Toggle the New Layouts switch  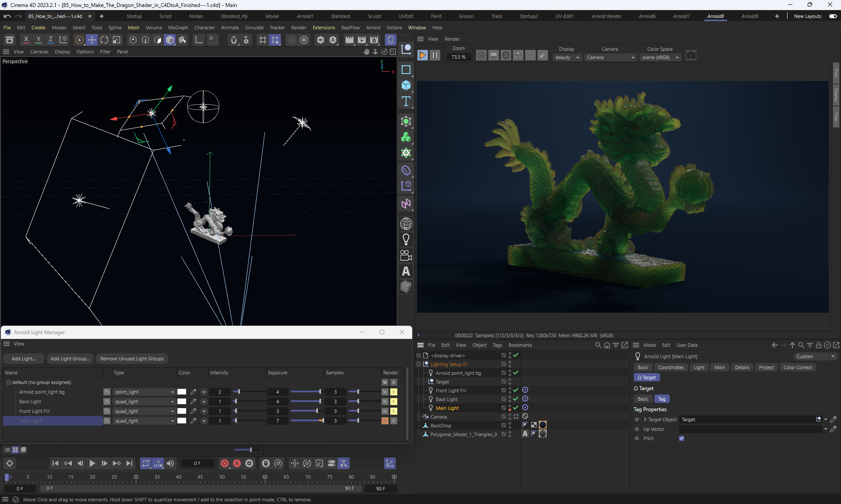click(833, 16)
